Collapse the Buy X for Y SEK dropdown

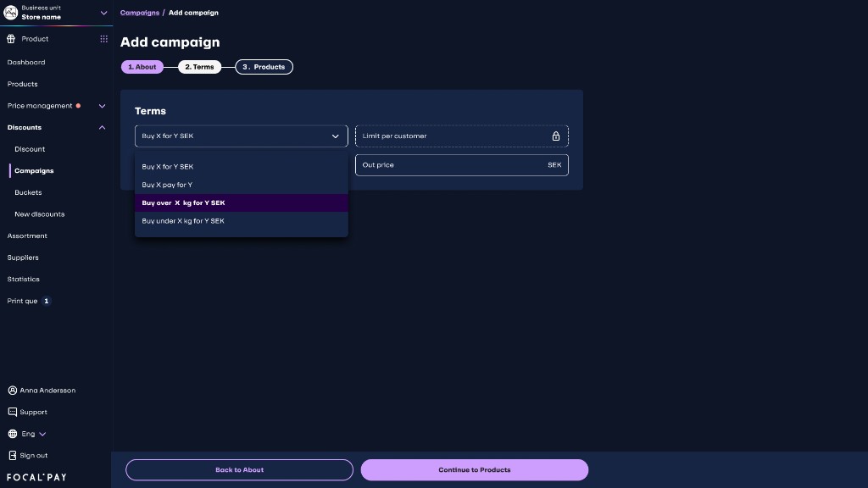coord(242,136)
